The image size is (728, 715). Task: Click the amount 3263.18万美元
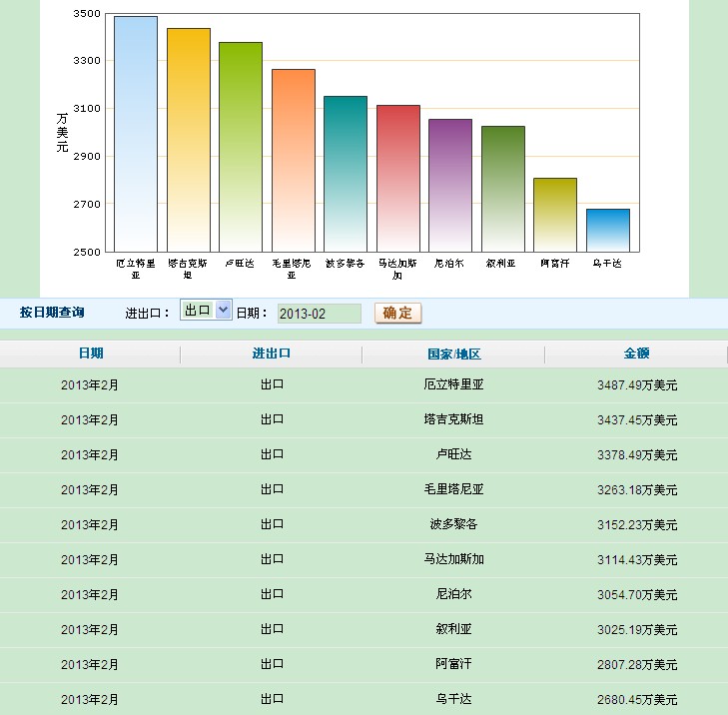pyautogui.click(x=637, y=490)
